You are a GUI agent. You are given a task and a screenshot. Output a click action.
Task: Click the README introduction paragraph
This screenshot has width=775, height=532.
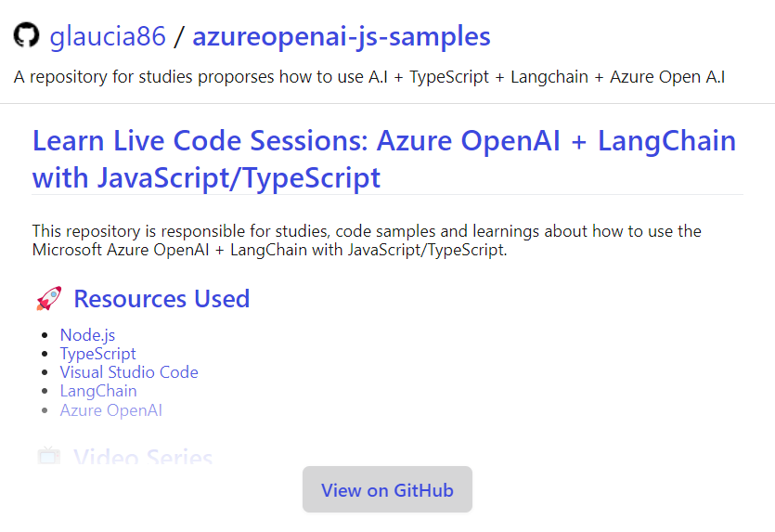click(x=367, y=240)
